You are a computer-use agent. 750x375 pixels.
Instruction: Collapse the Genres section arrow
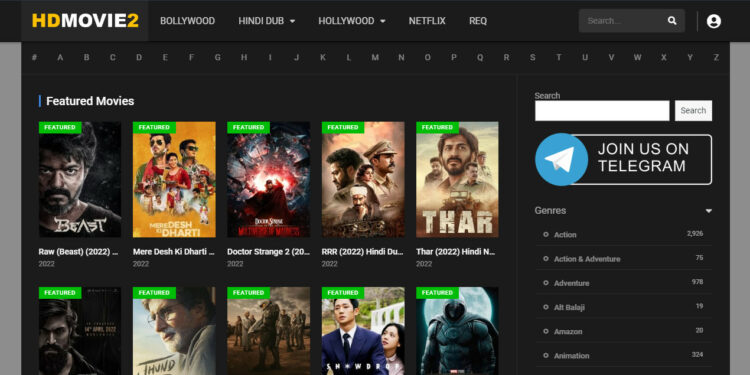click(708, 211)
